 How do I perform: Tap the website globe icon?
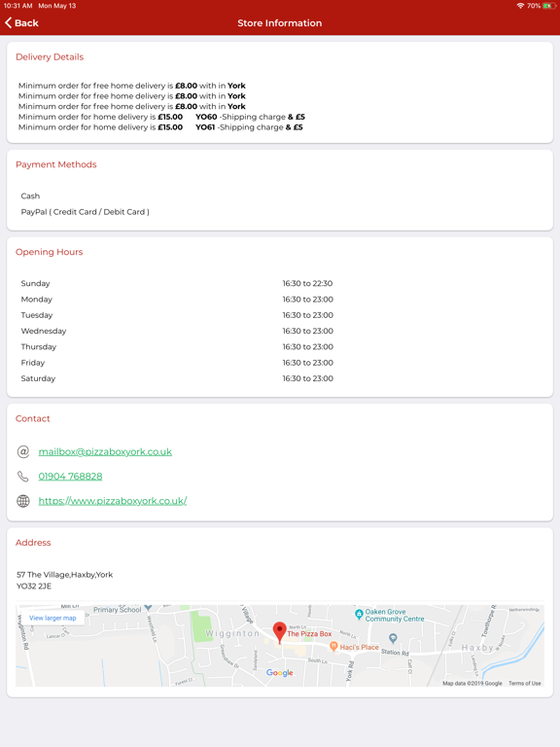pos(23,501)
